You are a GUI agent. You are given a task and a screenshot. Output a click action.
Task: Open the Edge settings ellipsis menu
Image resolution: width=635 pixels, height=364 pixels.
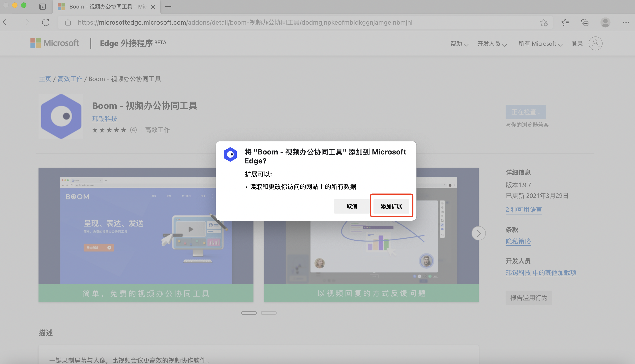tap(626, 23)
